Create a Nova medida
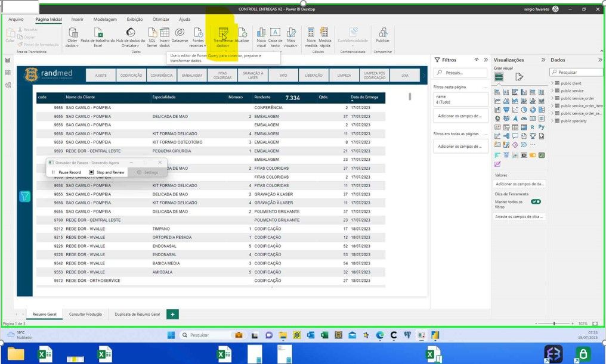 pyautogui.click(x=311, y=38)
